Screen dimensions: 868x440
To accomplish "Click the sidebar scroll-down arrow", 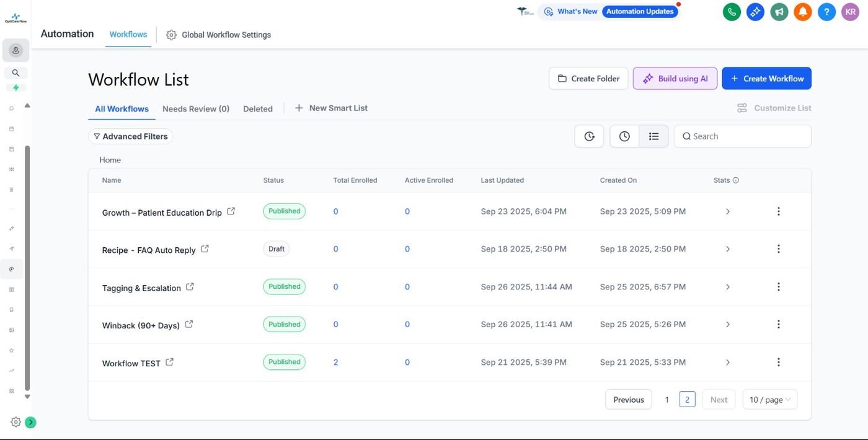I will pyautogui.click(x=27, y=397).
